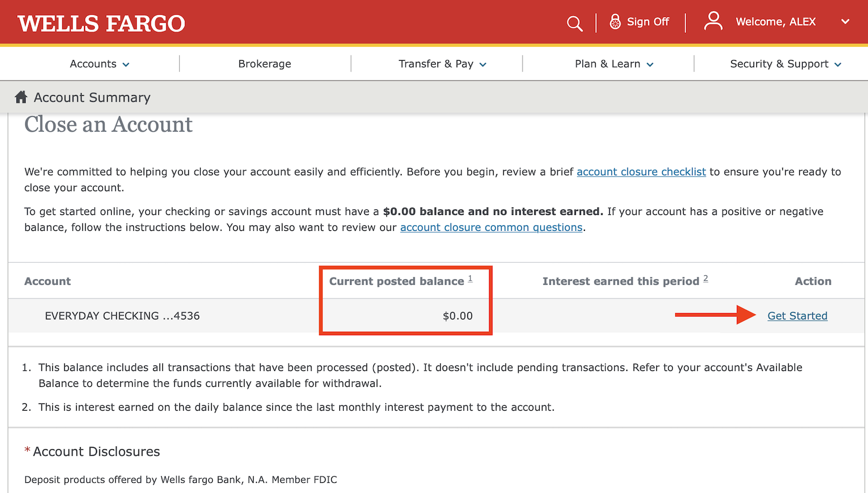
Task: Click the Interest earned this period header
Action: pyautogui.click(x=621, y=281)
